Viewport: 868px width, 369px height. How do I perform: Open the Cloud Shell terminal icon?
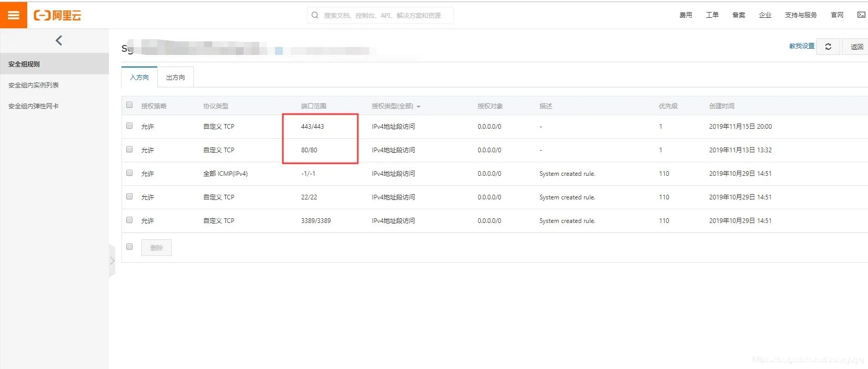[861, 15]
